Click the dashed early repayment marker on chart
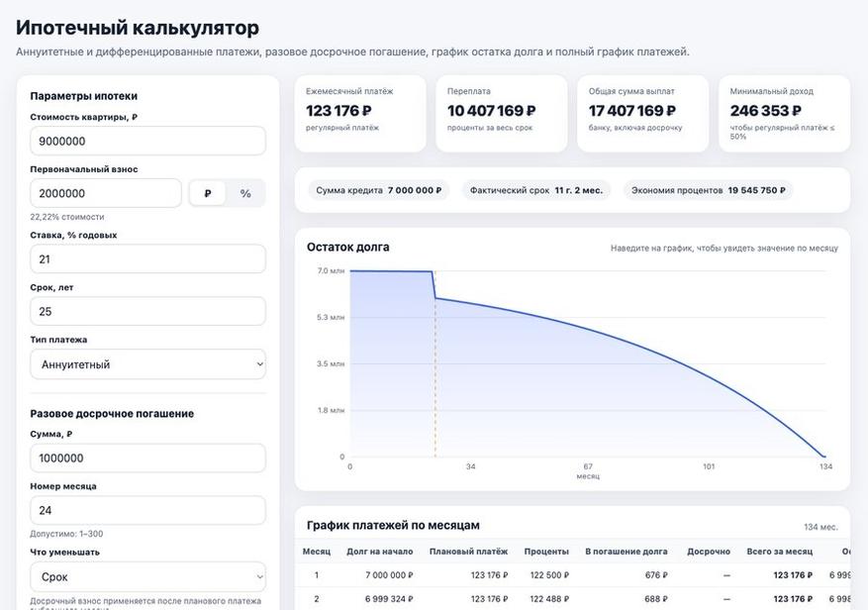 (x=435, y=364)
